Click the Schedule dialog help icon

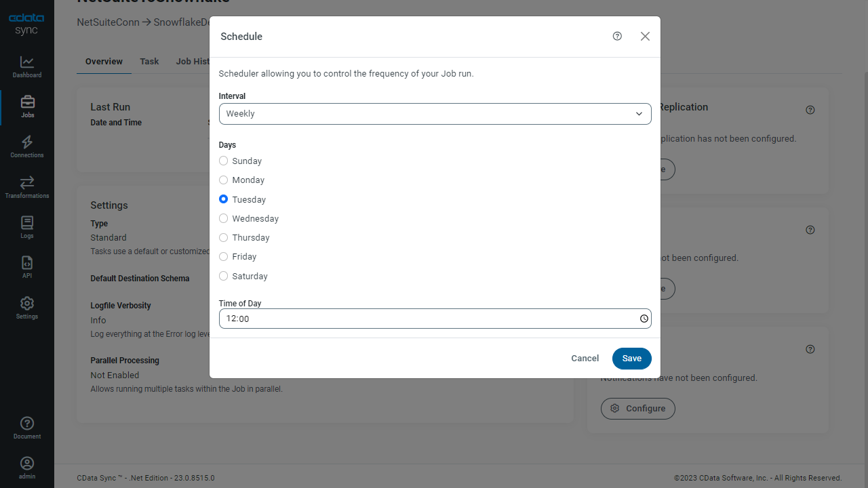point(617,37)
